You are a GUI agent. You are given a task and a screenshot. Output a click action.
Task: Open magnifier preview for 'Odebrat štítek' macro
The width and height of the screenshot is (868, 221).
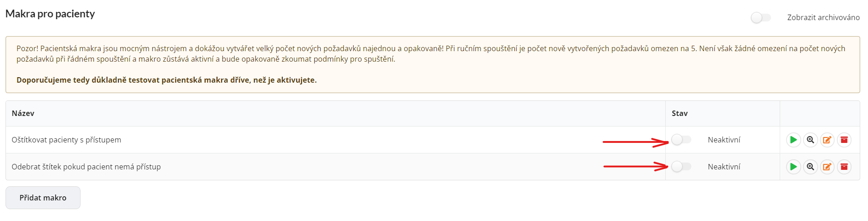click(810, 167)
